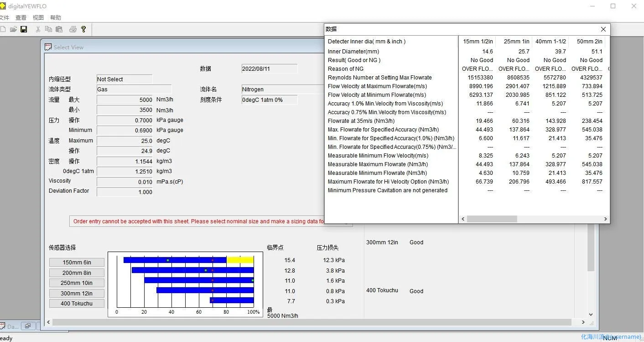The width and height of the screenshot is (644, 342).
Task: Click the Reason of NG row label
Action: pyautogui.click(x=346, y=69)
